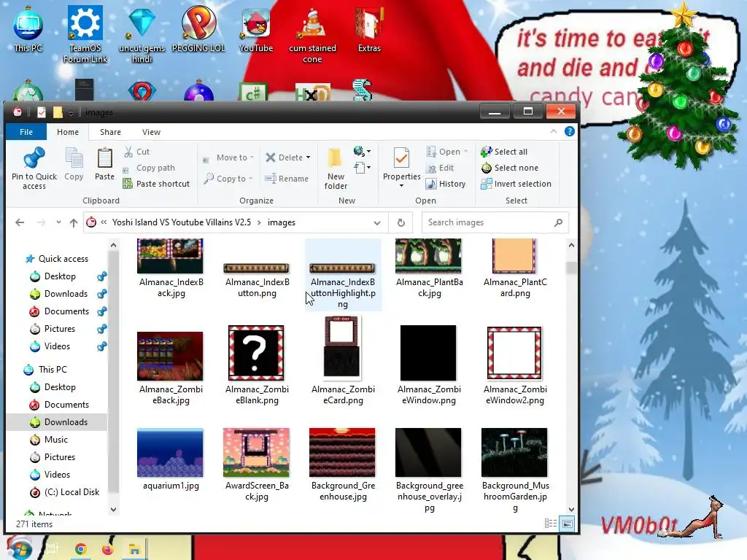Image resolution: width=747 pixels, height=560 pixels.
Task: Click file list scroll down arrow
Action: pyautogui.click(x=571, y=509)
